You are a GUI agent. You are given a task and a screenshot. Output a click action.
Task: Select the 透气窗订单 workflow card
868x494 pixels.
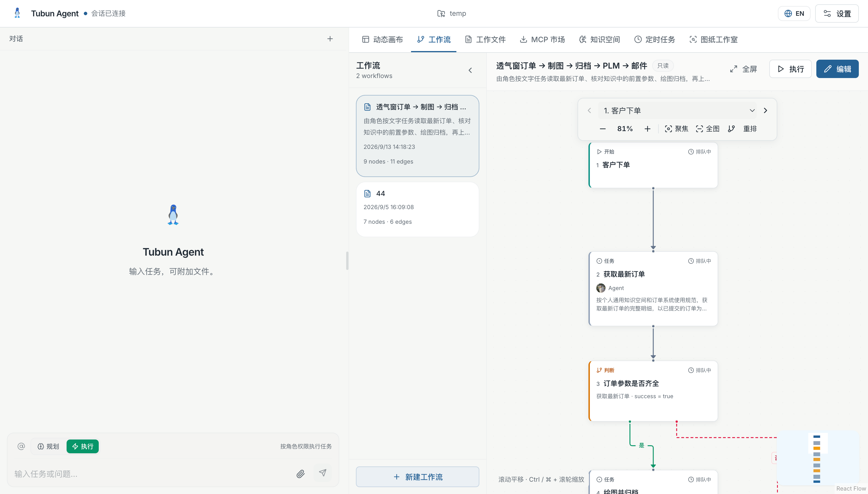click(x=417, y=136)
